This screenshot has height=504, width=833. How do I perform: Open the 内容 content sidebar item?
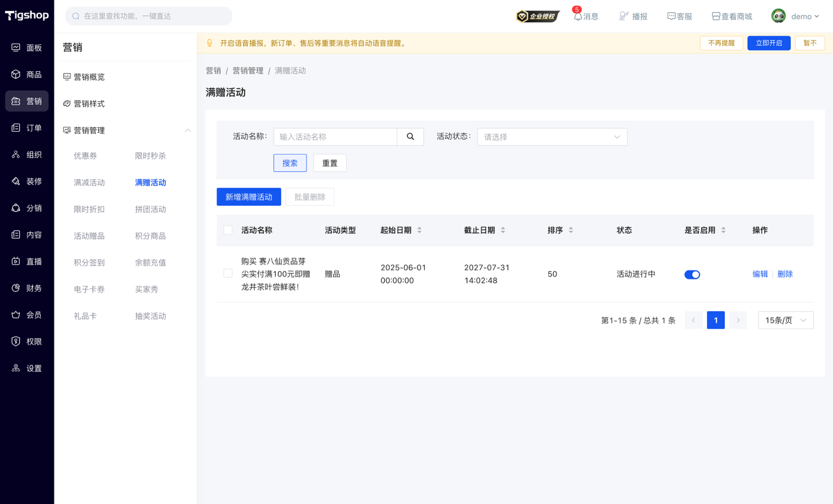[27, 234]
